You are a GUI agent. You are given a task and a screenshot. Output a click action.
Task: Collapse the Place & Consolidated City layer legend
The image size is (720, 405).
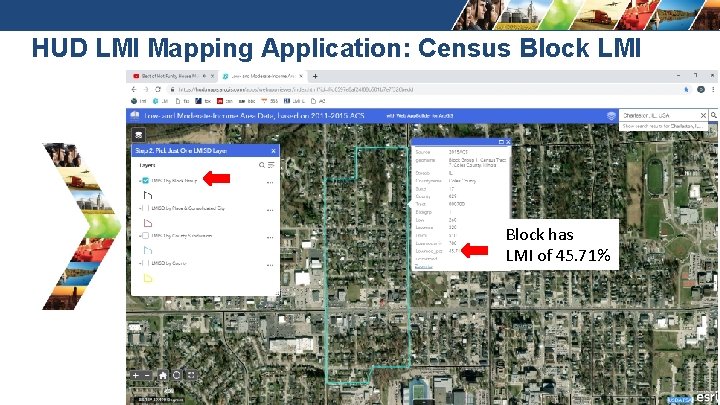click(x=140, y=208)
